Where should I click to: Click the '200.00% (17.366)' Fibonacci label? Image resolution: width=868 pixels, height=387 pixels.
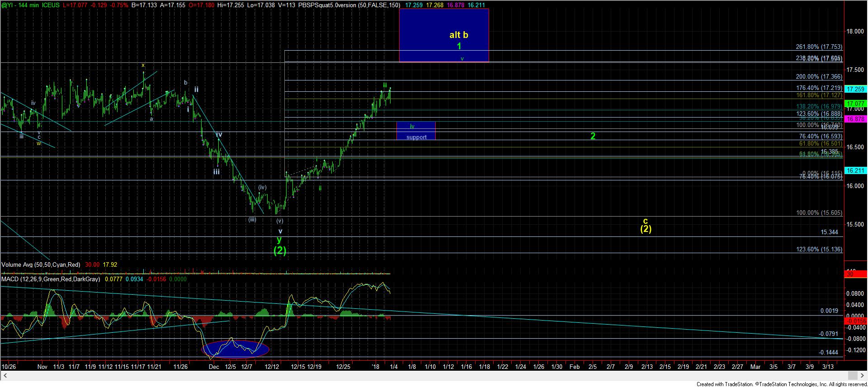pyautogui.click(x=819, y=77)
